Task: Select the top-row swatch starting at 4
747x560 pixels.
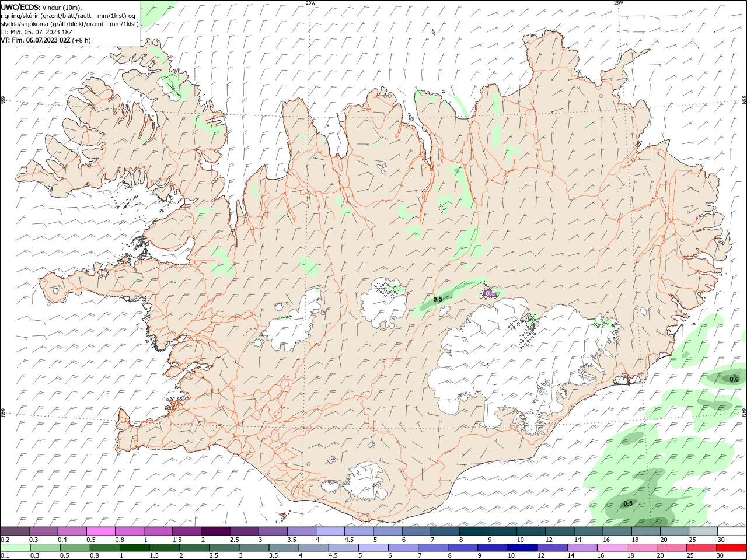Action: click(x=330, y=531)
